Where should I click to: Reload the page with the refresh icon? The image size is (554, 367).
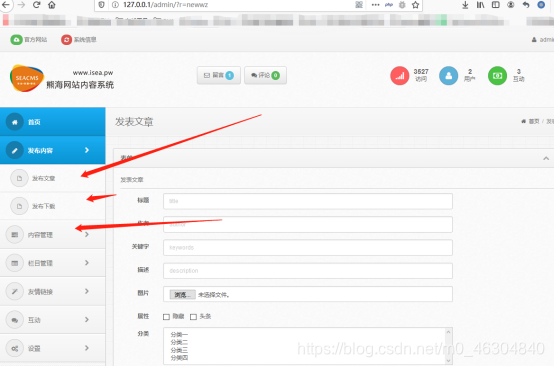tap(36, 5)
